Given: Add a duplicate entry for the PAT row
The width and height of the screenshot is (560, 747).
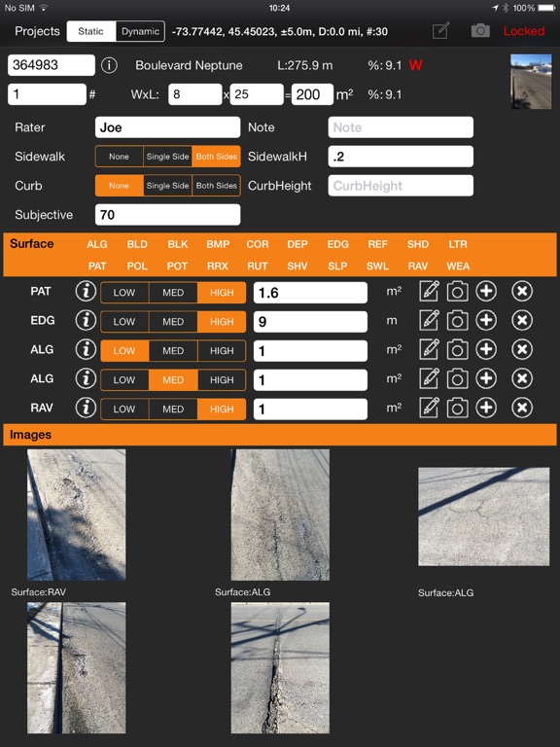Looking at the screenshot, I should pyautogui.click(x=486, y=292).
